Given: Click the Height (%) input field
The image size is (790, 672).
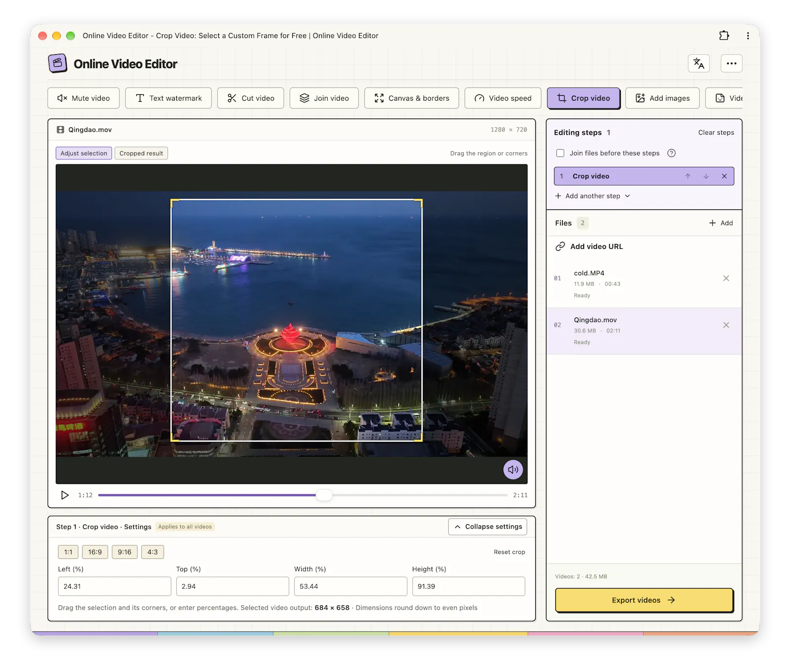Looking at the screenshot, I should tap(469, 587).
